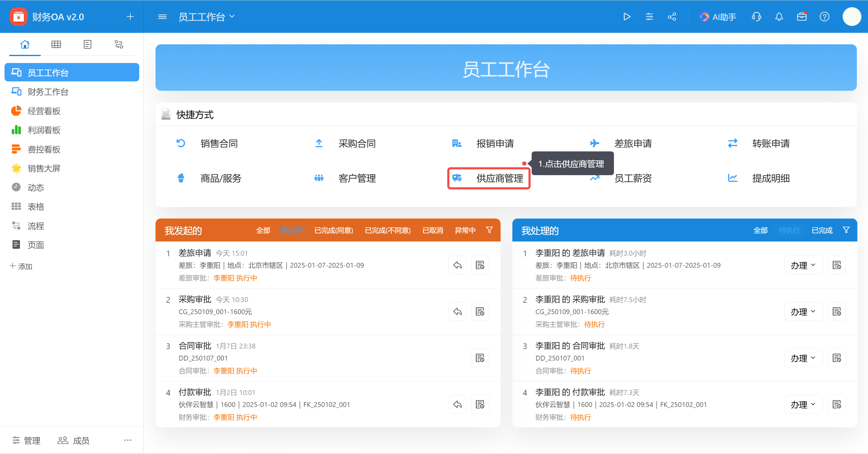Expand 办理 dropdown for 李重阳 的 付款审批

coord(804,404)
